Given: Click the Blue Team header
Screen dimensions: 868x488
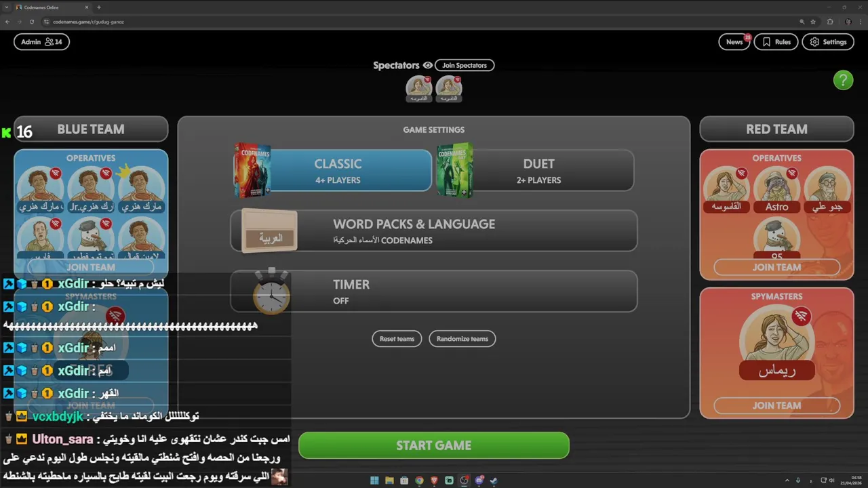Looking at the screenshot, I should pyautogui.click(x=91, y=129).
